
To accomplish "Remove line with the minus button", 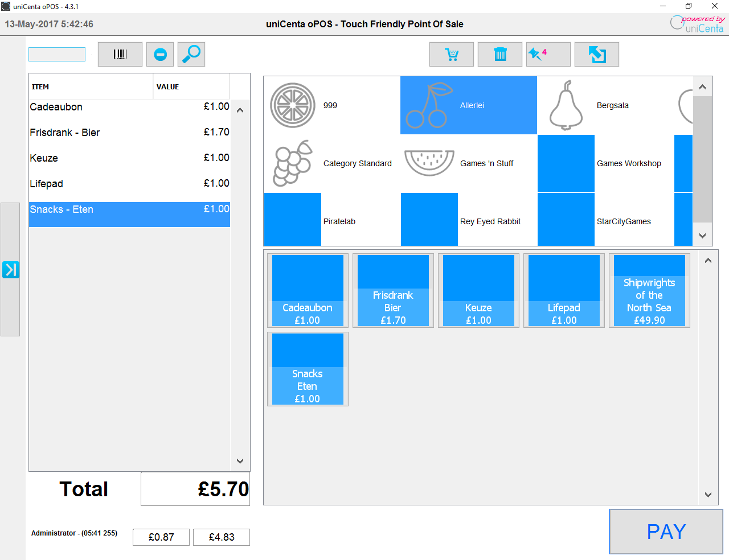I will tap(160, 55).
